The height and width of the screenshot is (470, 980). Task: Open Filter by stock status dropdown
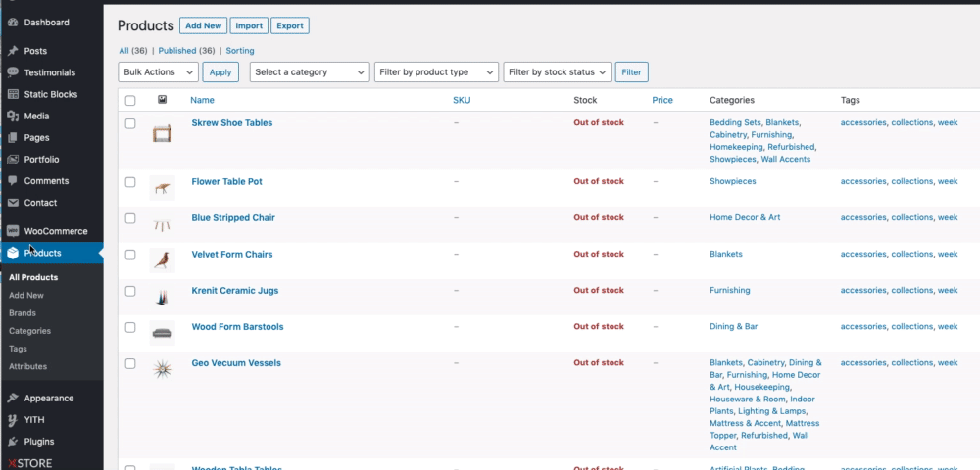[557, 72]
